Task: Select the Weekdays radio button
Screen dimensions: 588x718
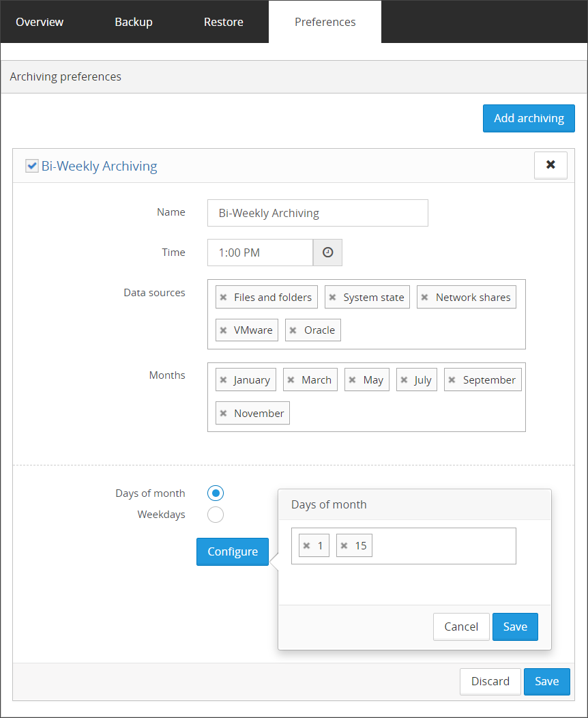Action: point(216,515)
